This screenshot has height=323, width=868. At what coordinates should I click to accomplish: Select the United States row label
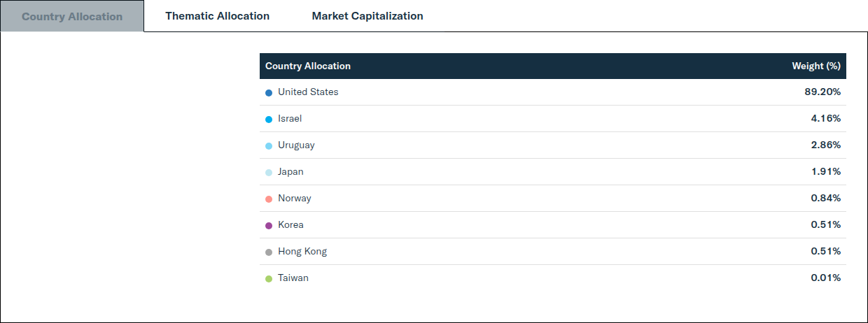308,92
